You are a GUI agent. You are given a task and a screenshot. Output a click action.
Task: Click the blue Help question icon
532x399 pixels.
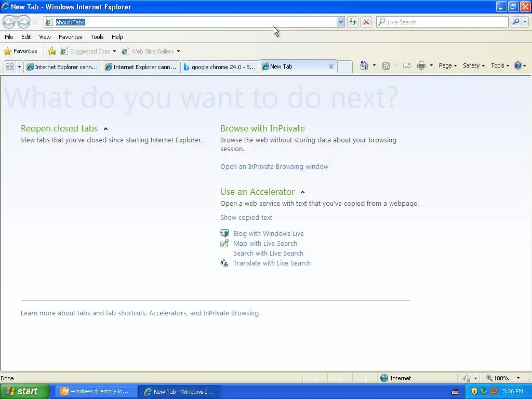coord(518,65)
